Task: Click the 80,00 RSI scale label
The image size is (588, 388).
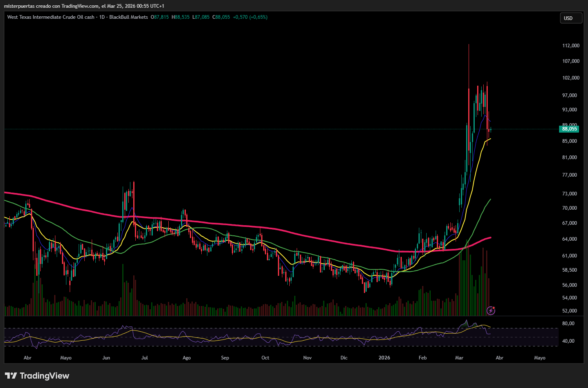Action: [x=568, y=324]
